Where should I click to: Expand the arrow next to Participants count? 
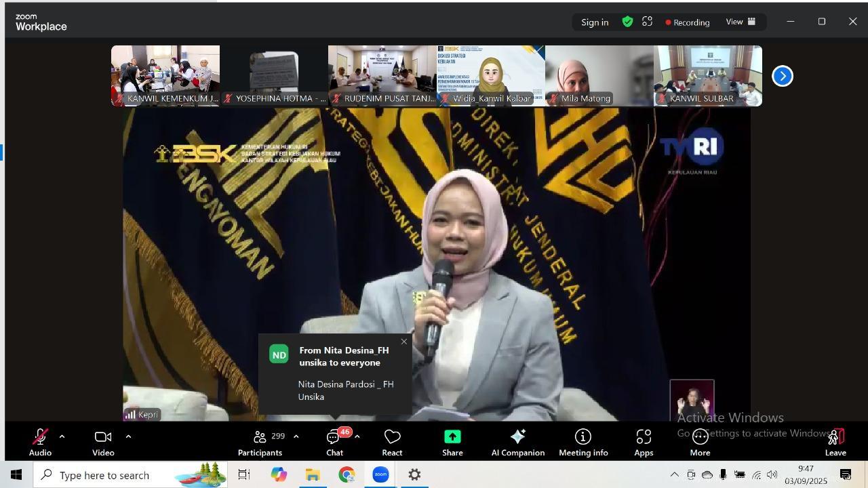coord(296,436)
